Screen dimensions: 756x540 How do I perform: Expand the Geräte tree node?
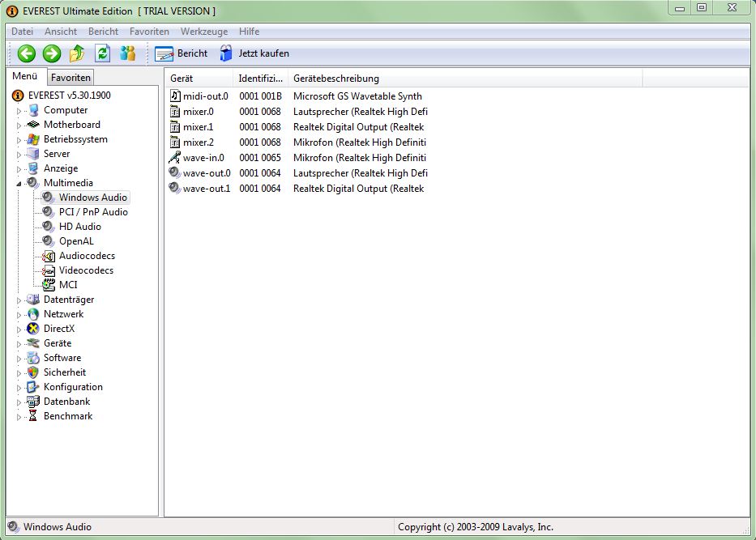click(x=19, y=344)
